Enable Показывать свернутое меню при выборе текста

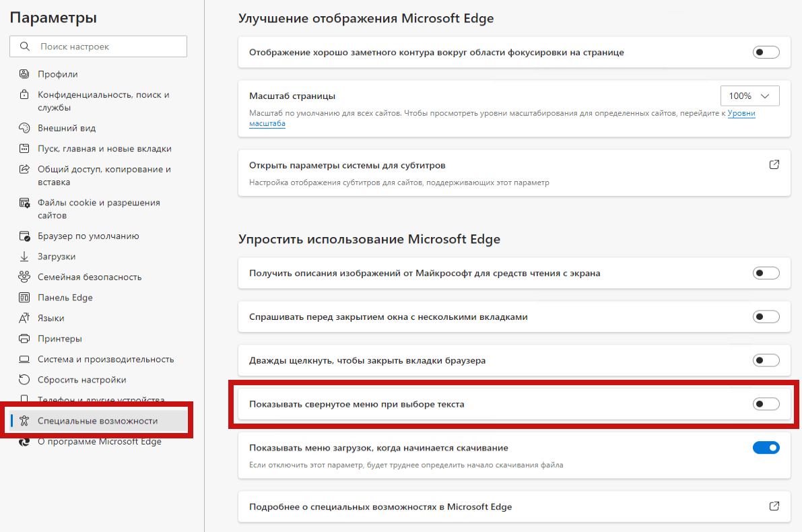click(x=766, y=404)
